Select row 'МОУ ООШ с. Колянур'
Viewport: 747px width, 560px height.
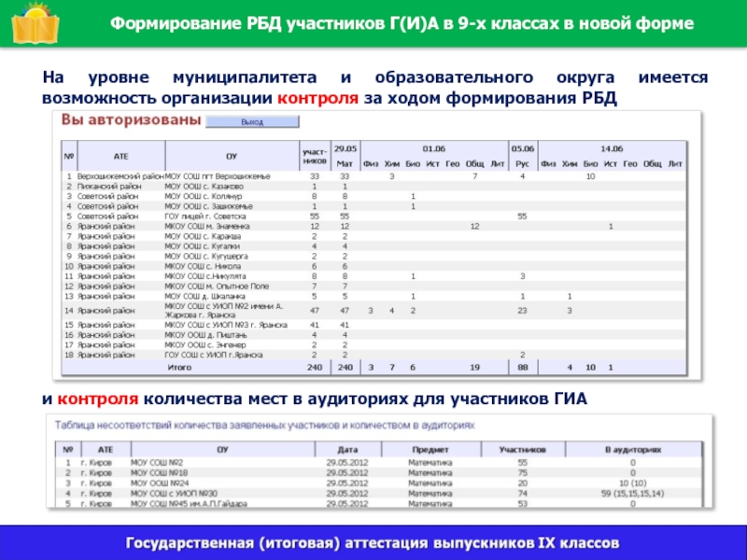tap(374, 196)
